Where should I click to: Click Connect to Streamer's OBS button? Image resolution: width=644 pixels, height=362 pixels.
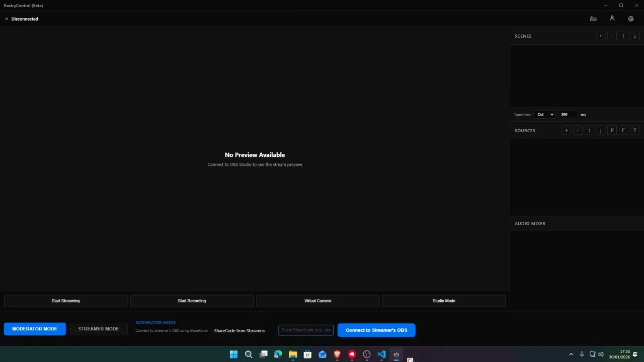pos(376,330)
